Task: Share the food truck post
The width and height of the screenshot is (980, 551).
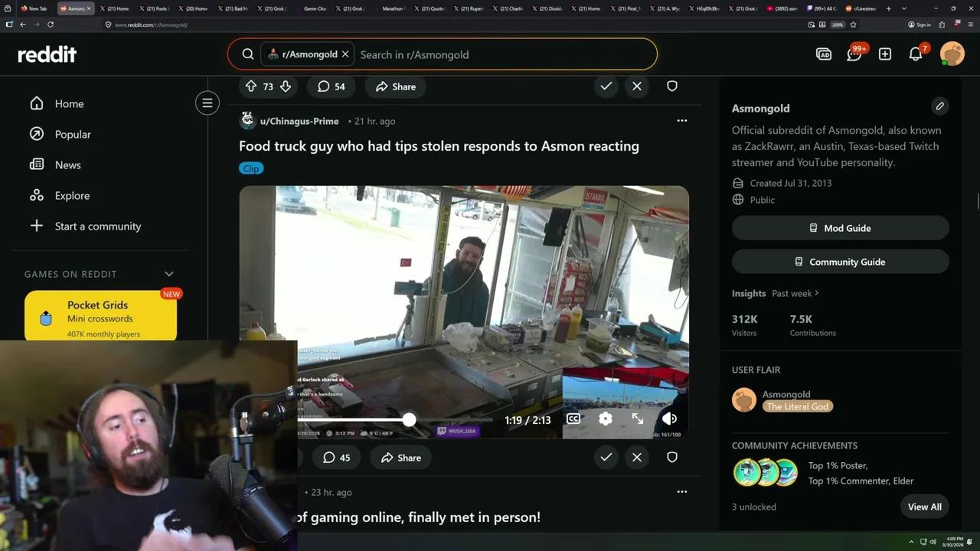Action: [401, 458]
